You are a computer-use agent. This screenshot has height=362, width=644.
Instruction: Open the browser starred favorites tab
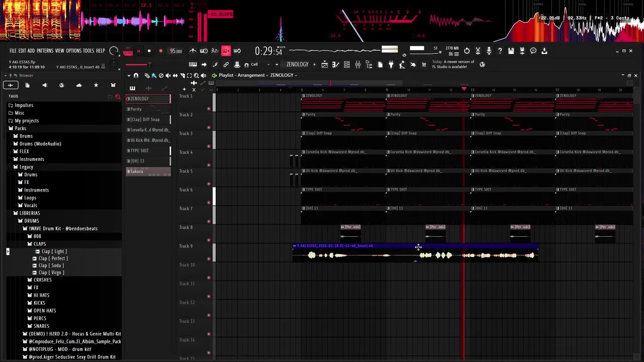(96, 85)
